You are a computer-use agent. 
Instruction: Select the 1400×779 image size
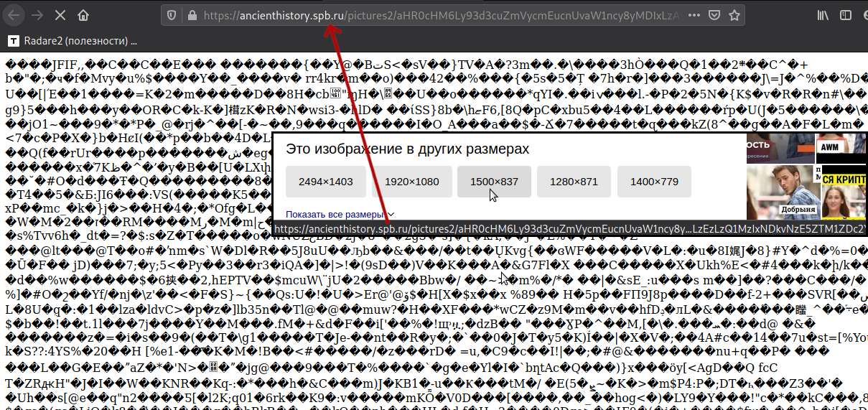point(654,182)
